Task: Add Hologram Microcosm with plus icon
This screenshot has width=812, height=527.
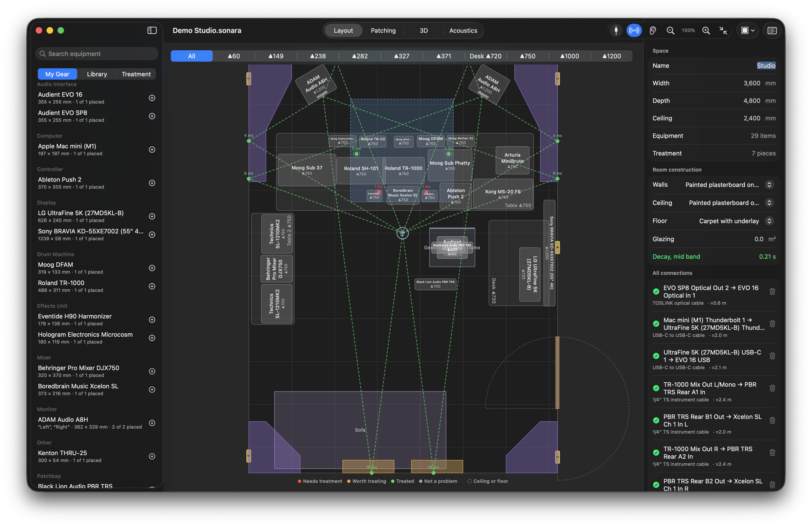Action: [x=152, y=337]
